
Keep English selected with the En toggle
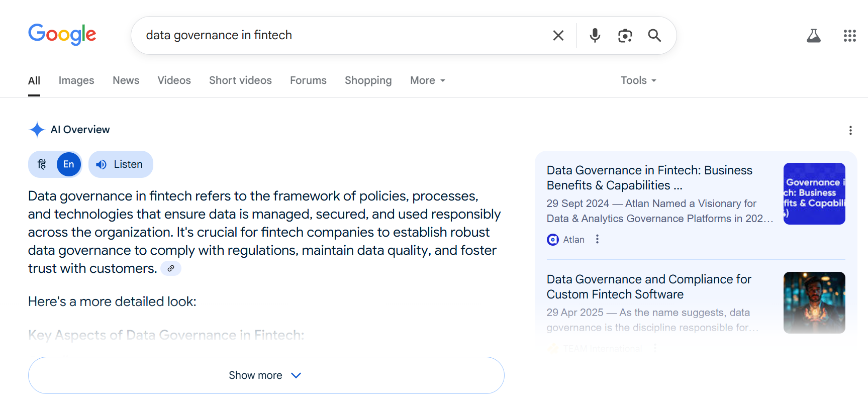[x=68, y=164]
